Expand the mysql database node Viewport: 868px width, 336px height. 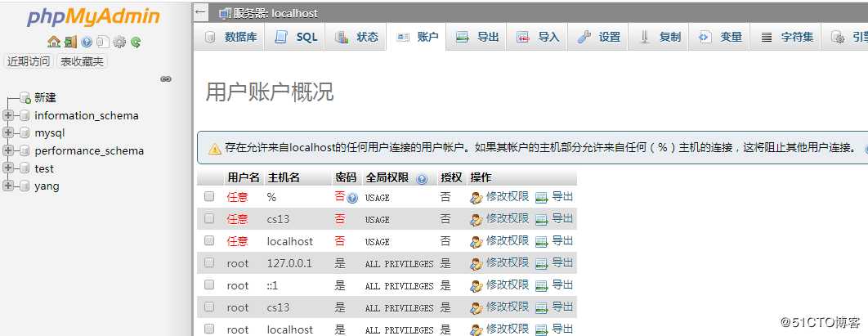click(x=7, y=133)
